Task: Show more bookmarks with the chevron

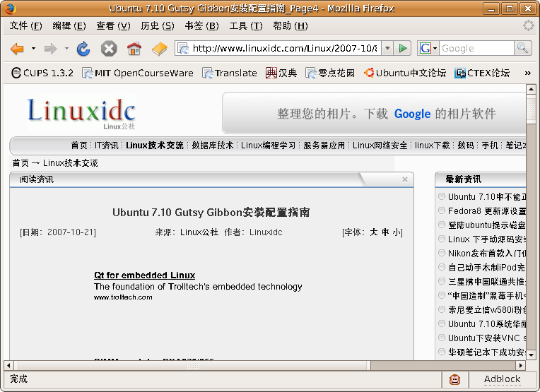Action: (x=527, y=73)
